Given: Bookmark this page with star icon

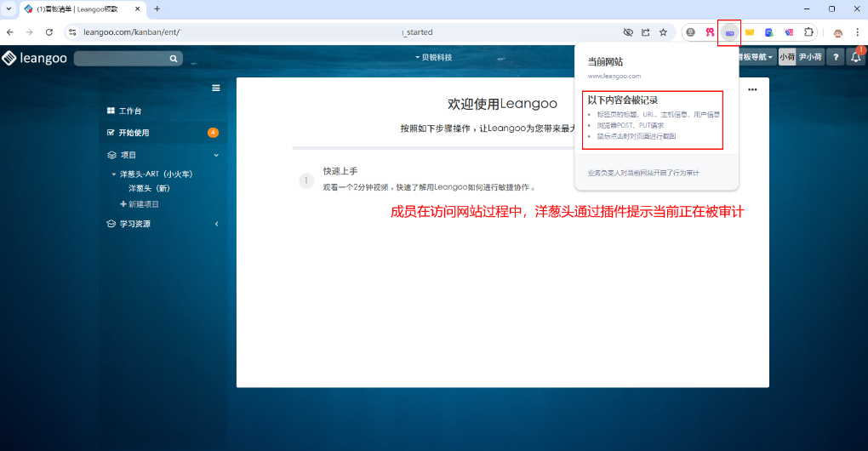Looking at the screenshot, I should click(x=663, y=32).
